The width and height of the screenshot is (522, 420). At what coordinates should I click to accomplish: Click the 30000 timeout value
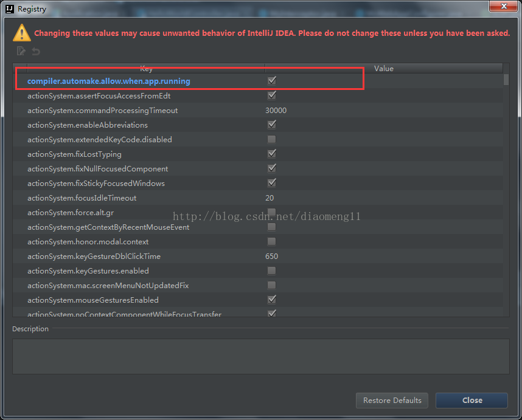[x=276, y=111]
